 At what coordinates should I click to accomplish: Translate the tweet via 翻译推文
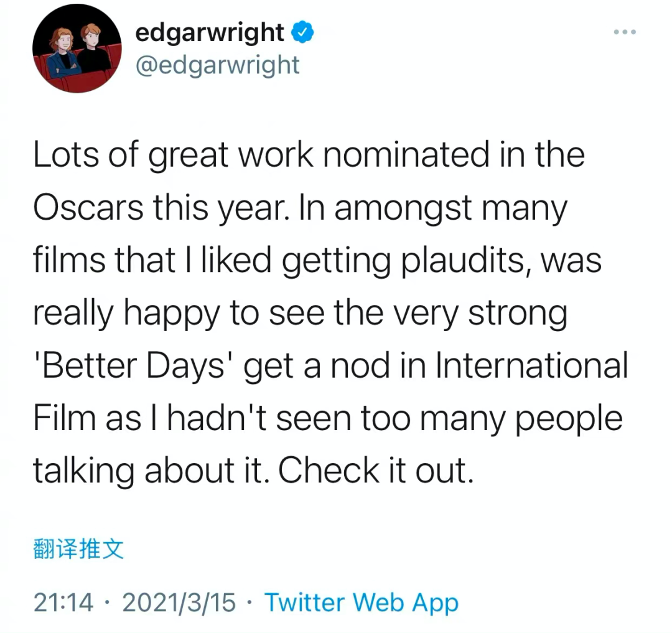click(x=78, y=549)
